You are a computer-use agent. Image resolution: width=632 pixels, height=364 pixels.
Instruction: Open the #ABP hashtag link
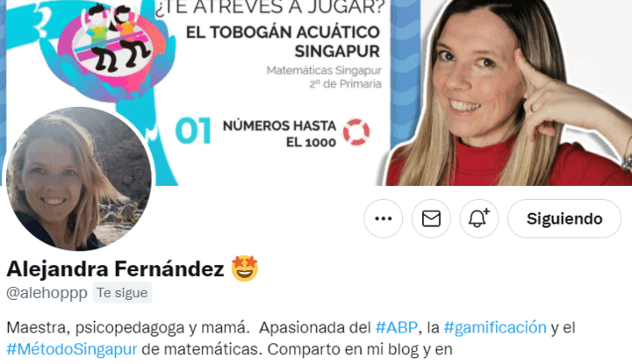click(x=396, y=327)
